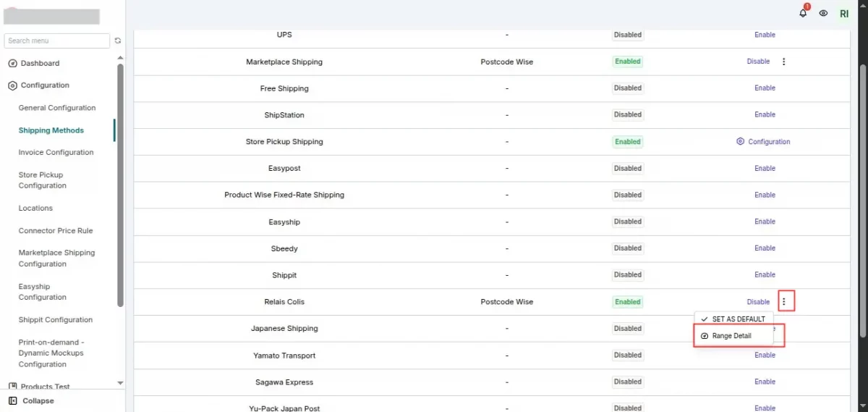Disable the Marketplace Shipping method
The width and height of the screenshot is (868, 412).
tap(758, 62)
